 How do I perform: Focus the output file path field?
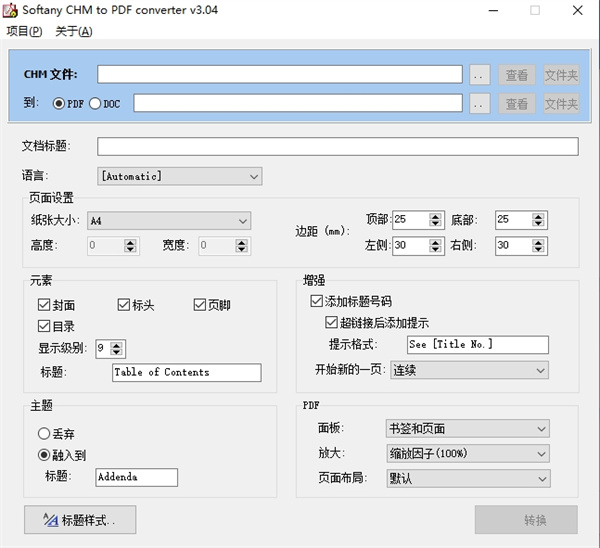point(298,103)
